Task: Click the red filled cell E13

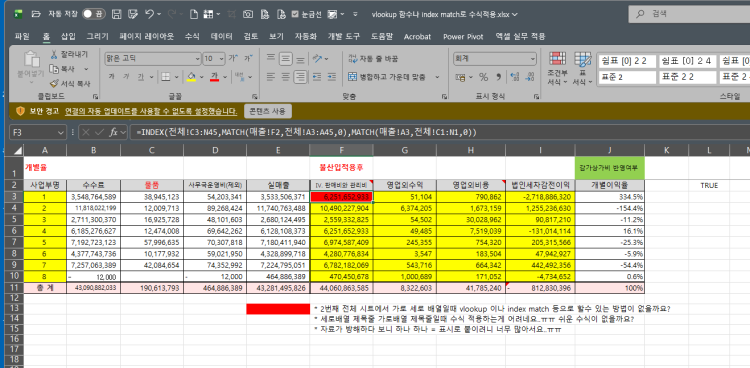Action: [x=278, y=309]
